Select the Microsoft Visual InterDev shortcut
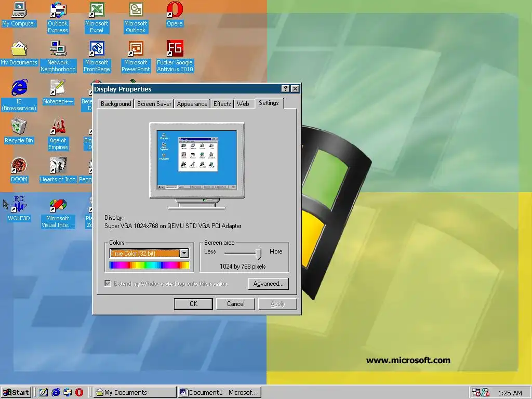The height and width of the screenshot is (399, 532). (58, 212)
